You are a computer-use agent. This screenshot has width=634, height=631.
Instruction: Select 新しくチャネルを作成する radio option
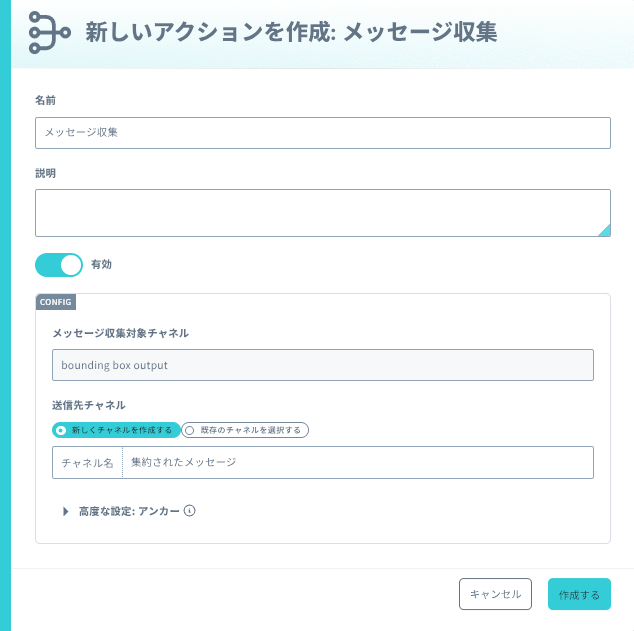pyautogui.click(x=116, y=430)
